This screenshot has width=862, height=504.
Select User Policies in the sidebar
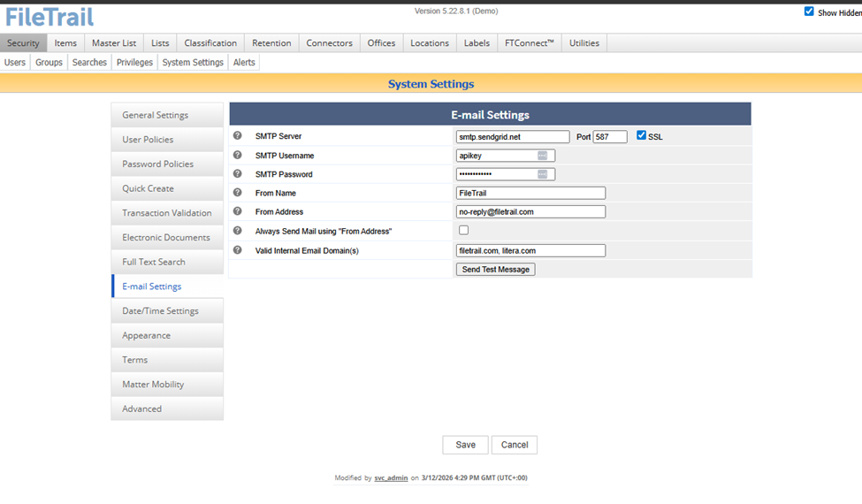(167, 140)
